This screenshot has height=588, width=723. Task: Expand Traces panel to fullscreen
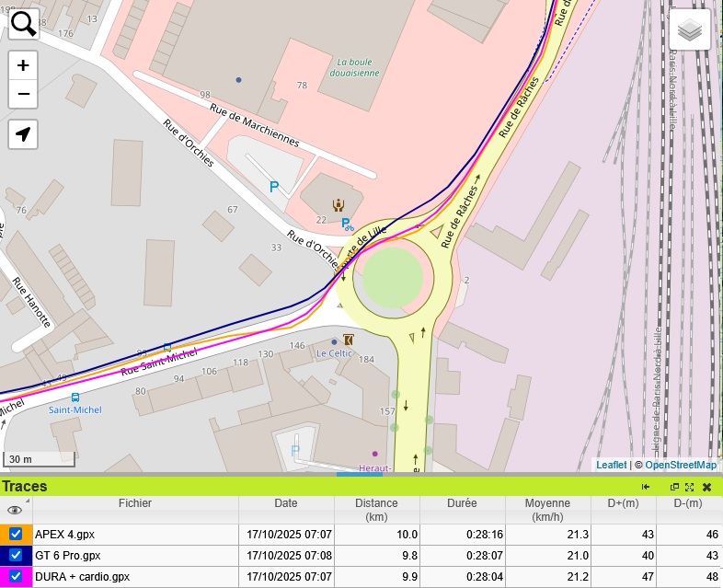(x=689, y=487)
